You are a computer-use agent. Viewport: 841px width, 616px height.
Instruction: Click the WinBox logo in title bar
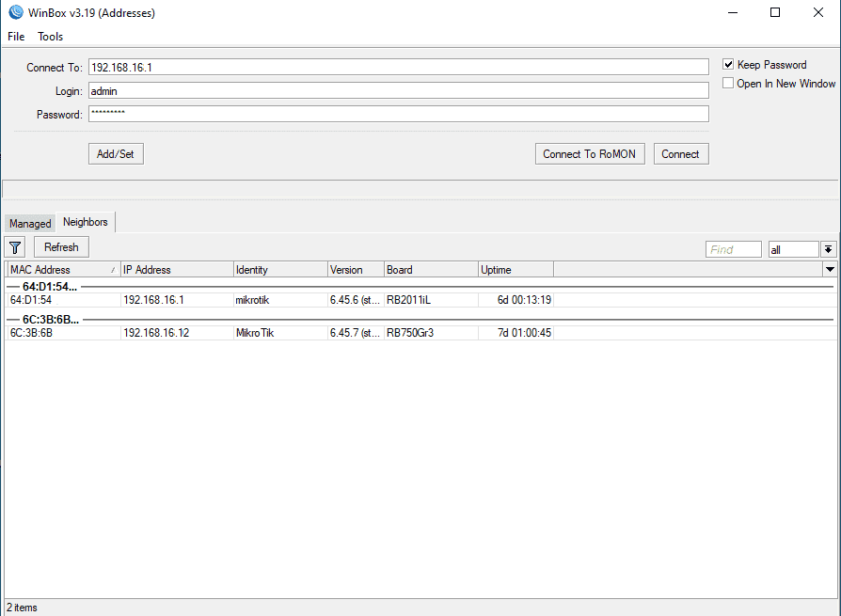(x=15, y=13)
